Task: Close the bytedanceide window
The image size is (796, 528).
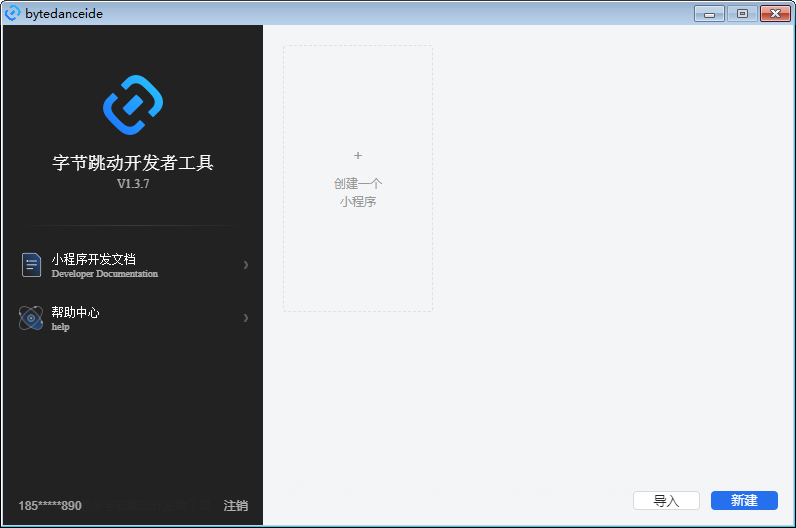Action: point(774,14)
